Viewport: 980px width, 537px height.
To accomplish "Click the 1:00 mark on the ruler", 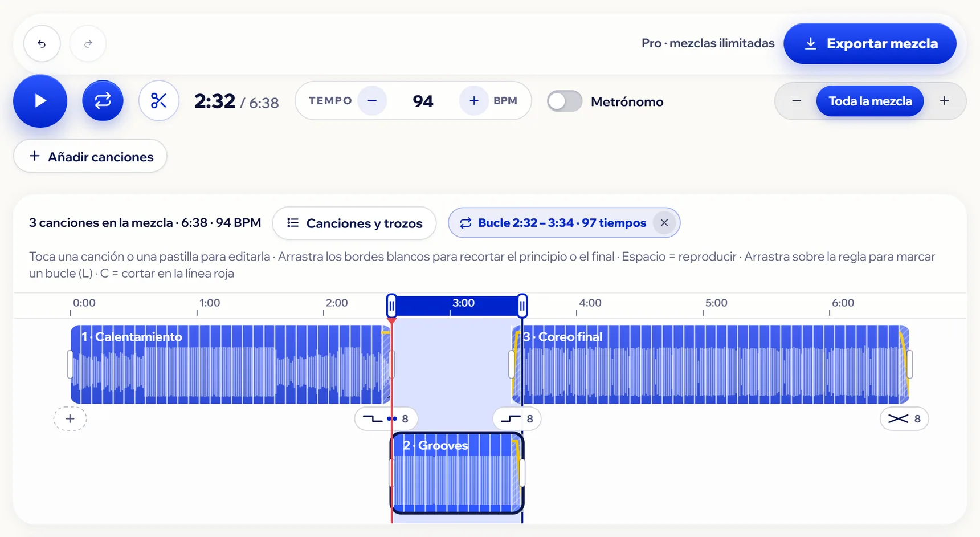I will click(x=209, y=303).
